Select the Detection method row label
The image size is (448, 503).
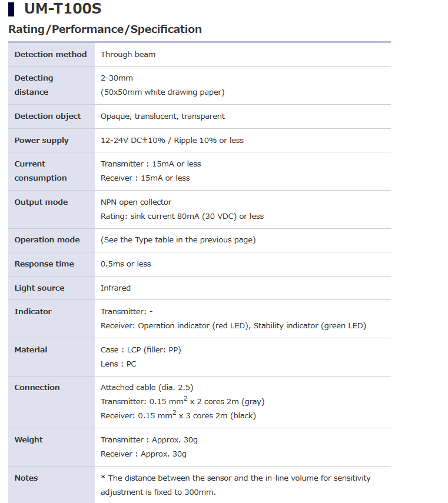coord(51,55)
